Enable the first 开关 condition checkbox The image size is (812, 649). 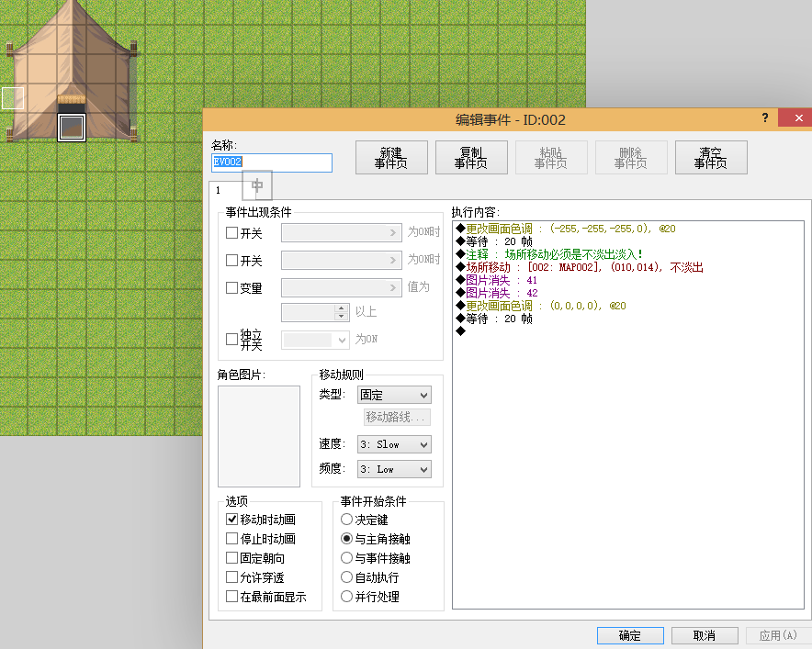click(x=232, y=233)
